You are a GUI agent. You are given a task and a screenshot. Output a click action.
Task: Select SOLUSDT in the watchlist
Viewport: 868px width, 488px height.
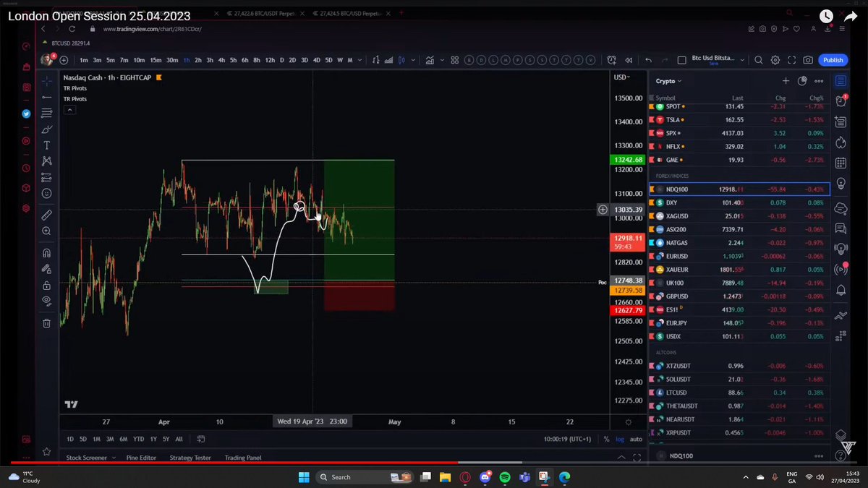pyautogui.click(x=739, y=379)
